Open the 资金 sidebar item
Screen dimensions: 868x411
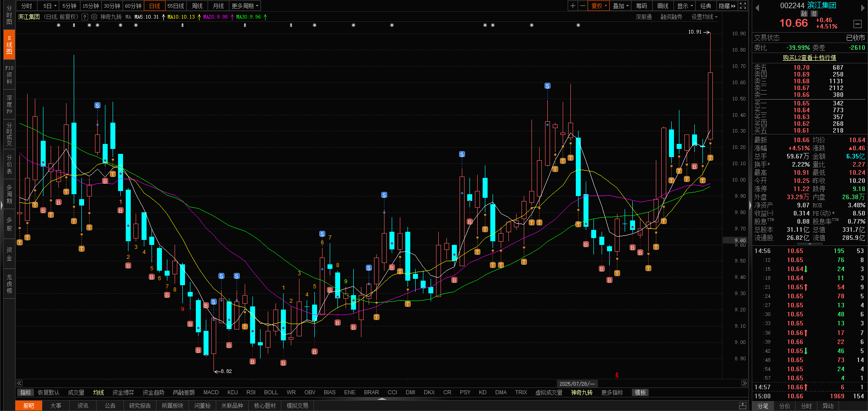(x=9, y=253)
